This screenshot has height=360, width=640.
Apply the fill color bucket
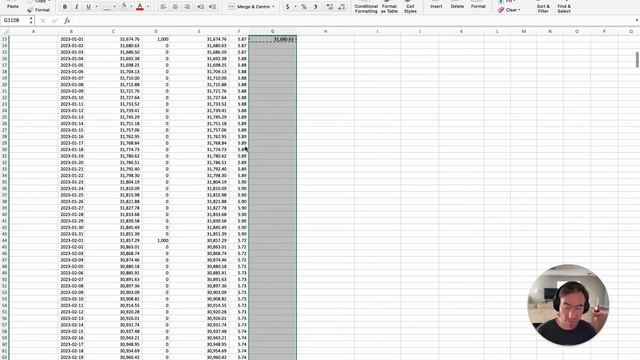point(124,7)
